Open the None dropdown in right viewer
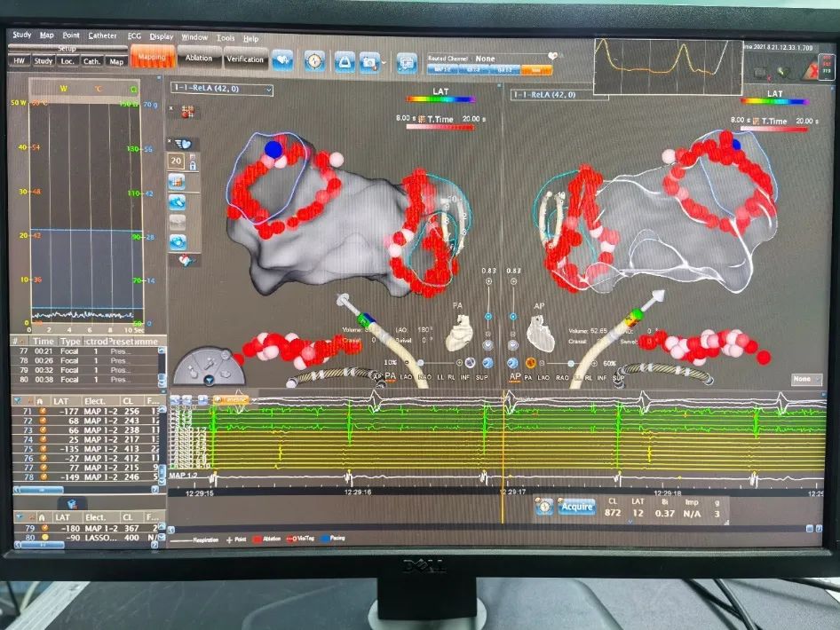This screenshot has height=630, width=840. pos(806,379)
